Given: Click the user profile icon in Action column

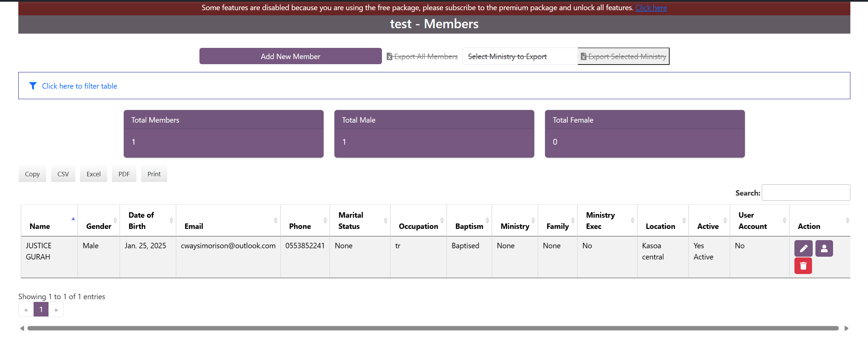Looking at the screenshot, I should pyautogui.click(x=824, y=249).
